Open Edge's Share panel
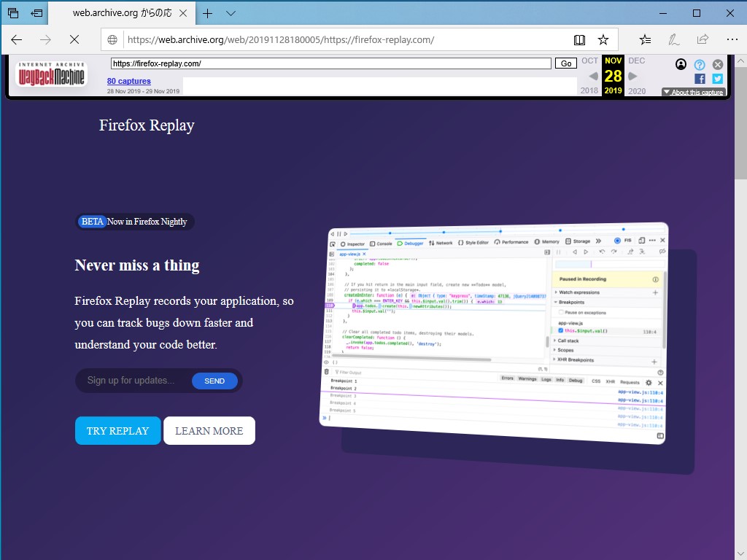Screen dimensions: 747x560 [x=703, y=39]
